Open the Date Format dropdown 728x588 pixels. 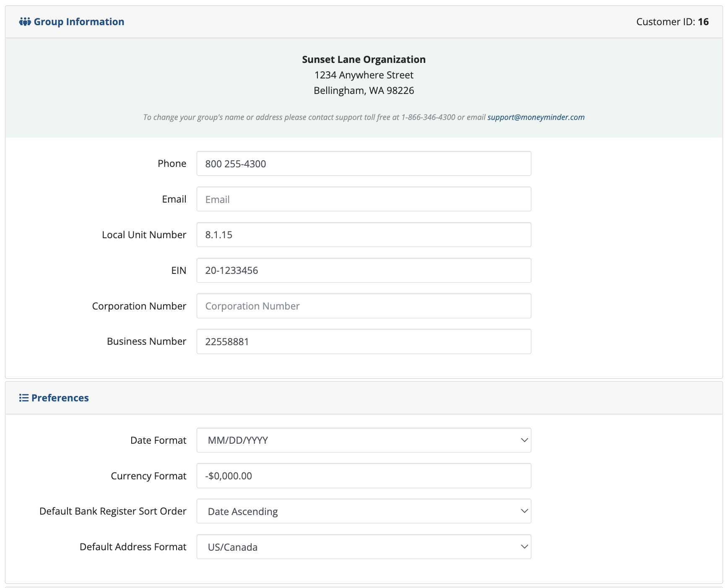coord(364,440)
